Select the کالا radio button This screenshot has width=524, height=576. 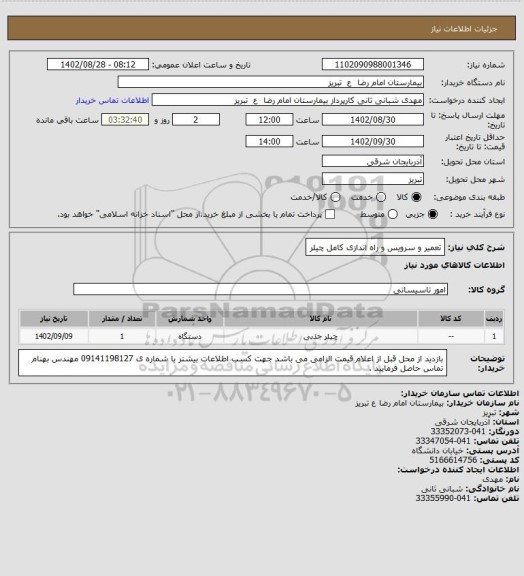click(416, 197)
